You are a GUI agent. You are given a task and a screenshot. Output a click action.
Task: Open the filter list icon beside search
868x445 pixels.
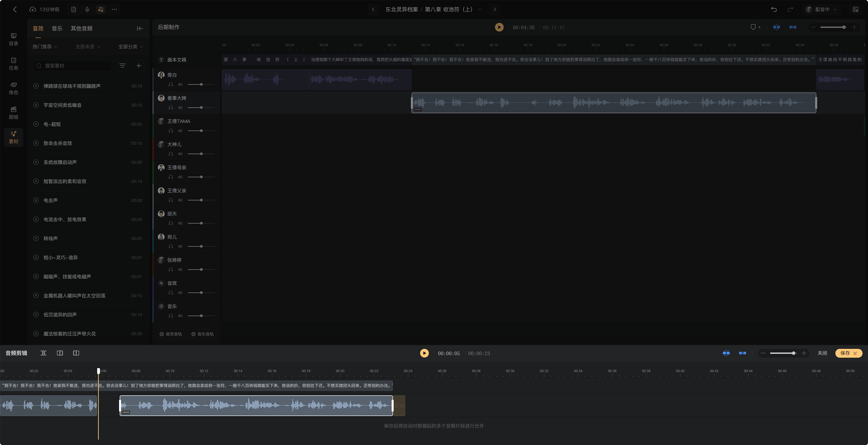(122, 66)
